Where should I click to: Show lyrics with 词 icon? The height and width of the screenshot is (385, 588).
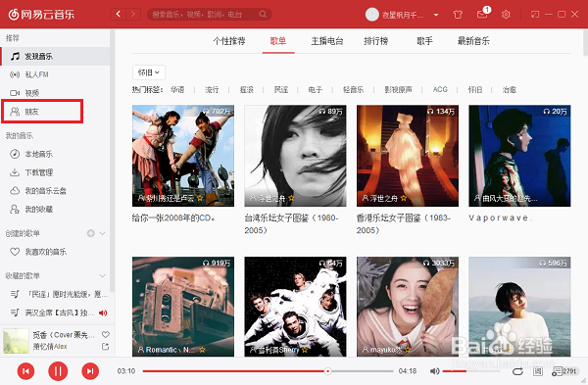pyautogui.click(x=538, y=371)
